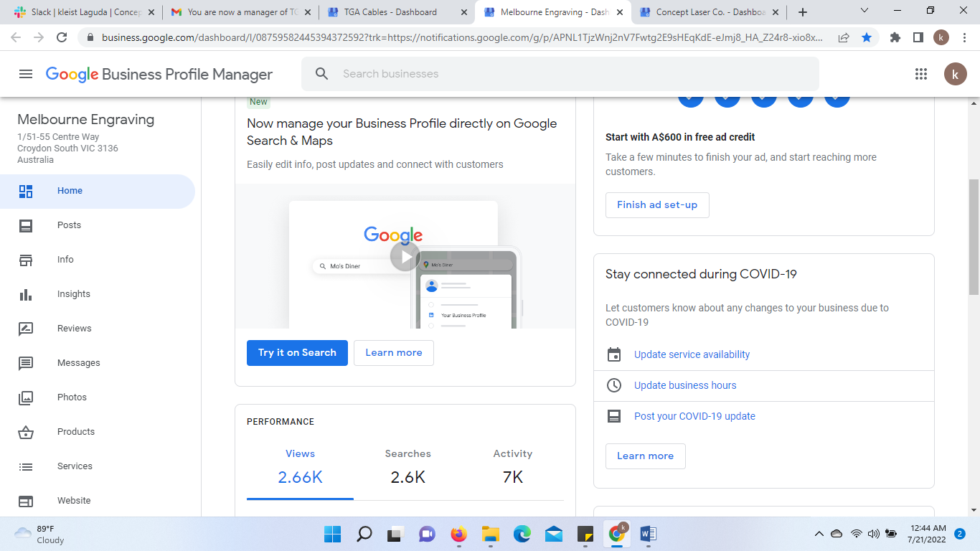Click the Melbourne Engraving business name
The image size is (980, 551).
click(x=86, y=120)
